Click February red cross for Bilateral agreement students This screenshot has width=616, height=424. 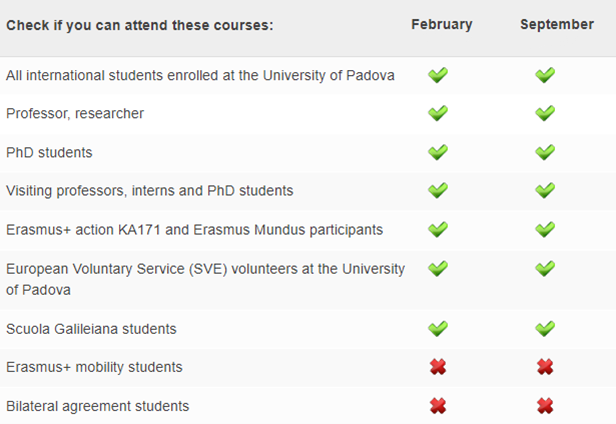coord(438,406)
